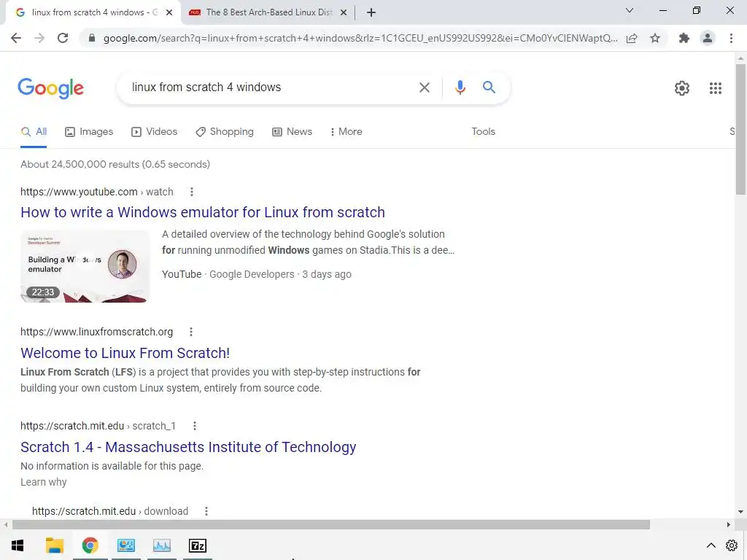
Task: Open the Windows Start menu
Action: pos(18,545)
